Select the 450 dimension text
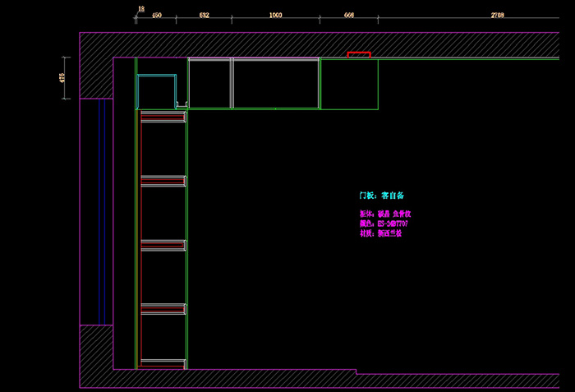 (x=157, y=16)
